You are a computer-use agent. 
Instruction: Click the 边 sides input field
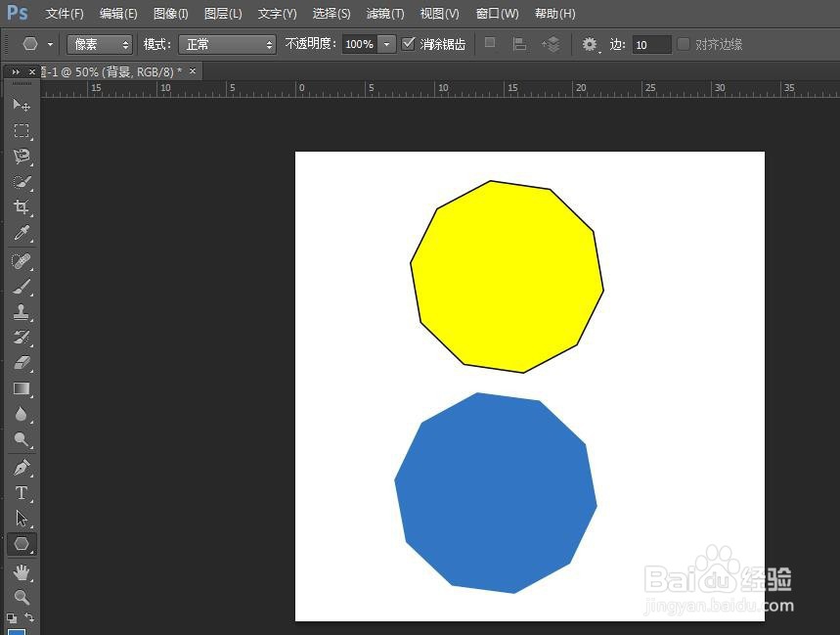pyautogui.click(x=651, y=44)
